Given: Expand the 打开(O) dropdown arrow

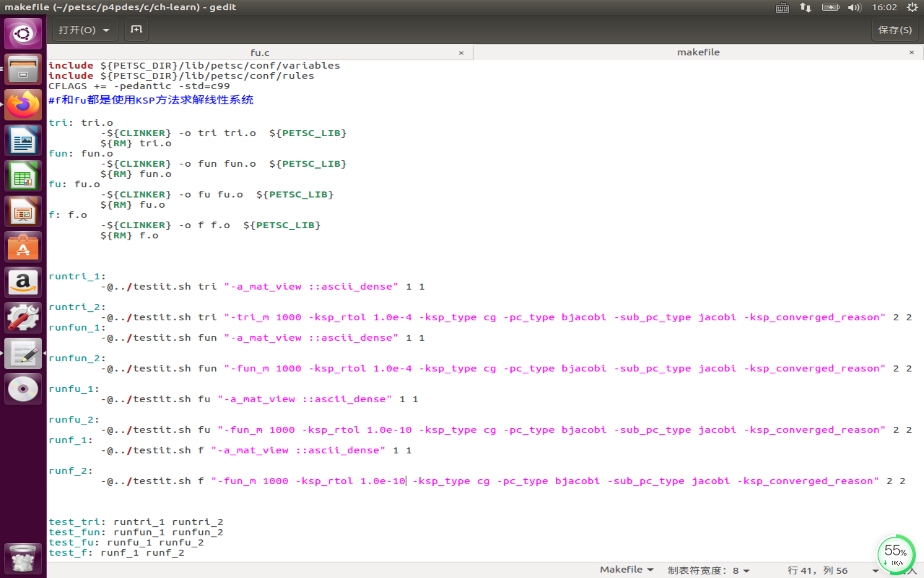Looking at the screenshot, I should tap(106, 30).
